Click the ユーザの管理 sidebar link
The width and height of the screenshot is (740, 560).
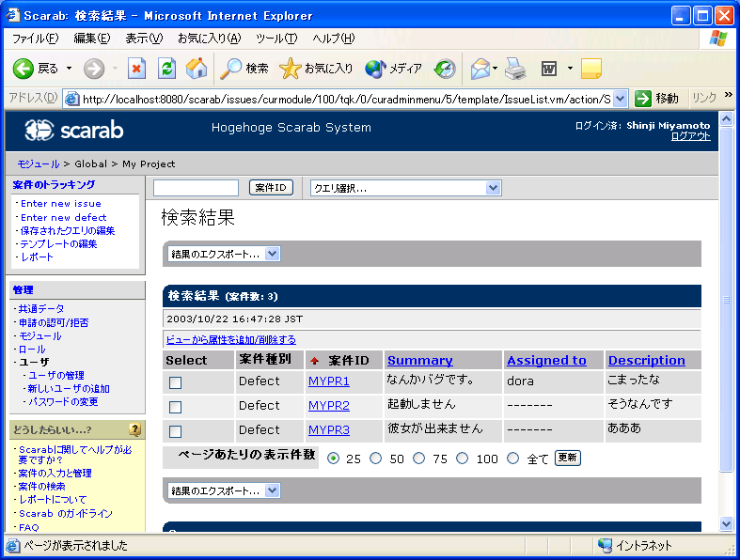55,375
